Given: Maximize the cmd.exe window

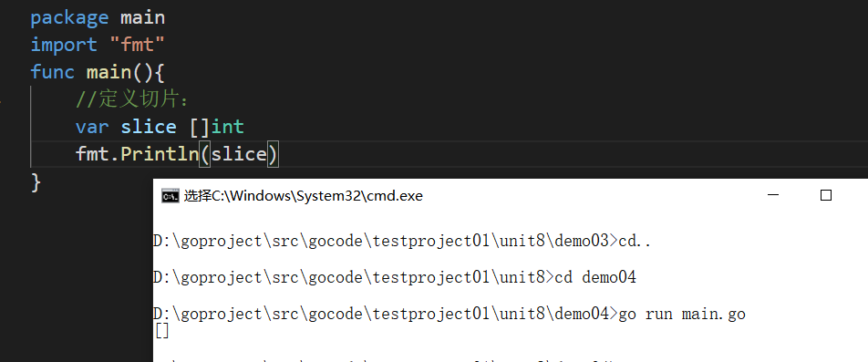Looking at the screenshot, I should (826, 195).
